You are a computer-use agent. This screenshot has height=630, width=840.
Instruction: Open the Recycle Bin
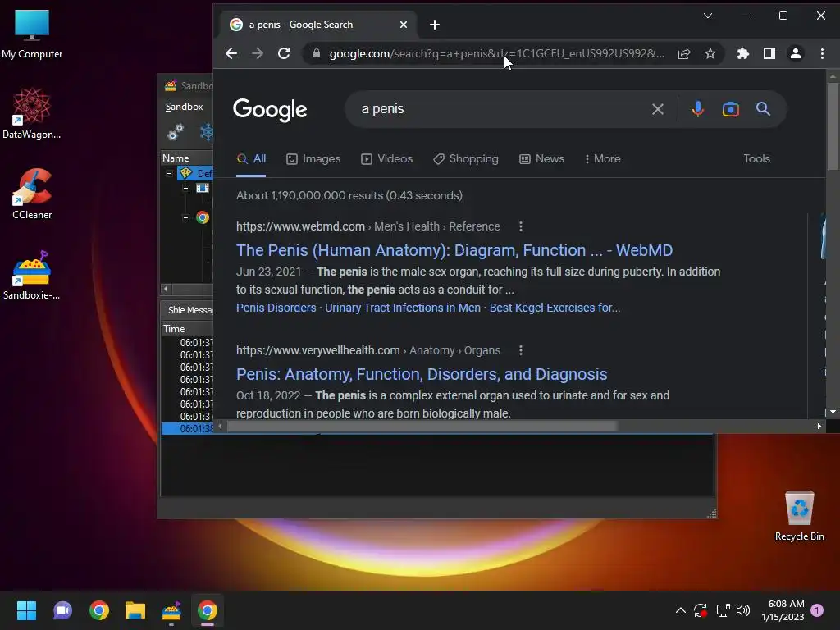point(799,516)
